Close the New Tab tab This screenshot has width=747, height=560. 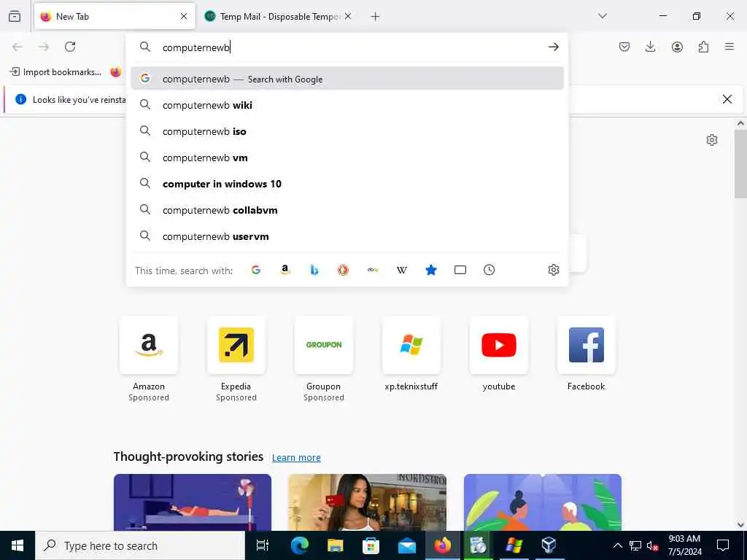pos(184,16)
